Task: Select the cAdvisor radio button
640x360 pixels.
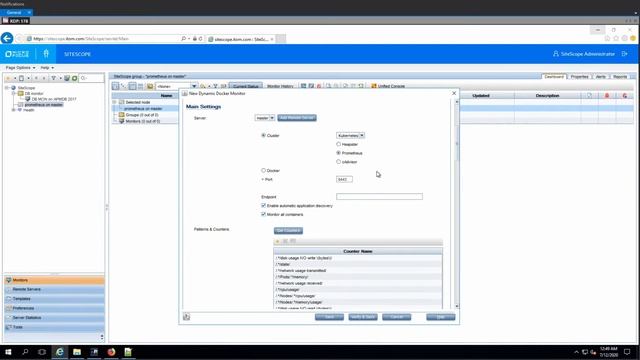Action: coord(338,162)
